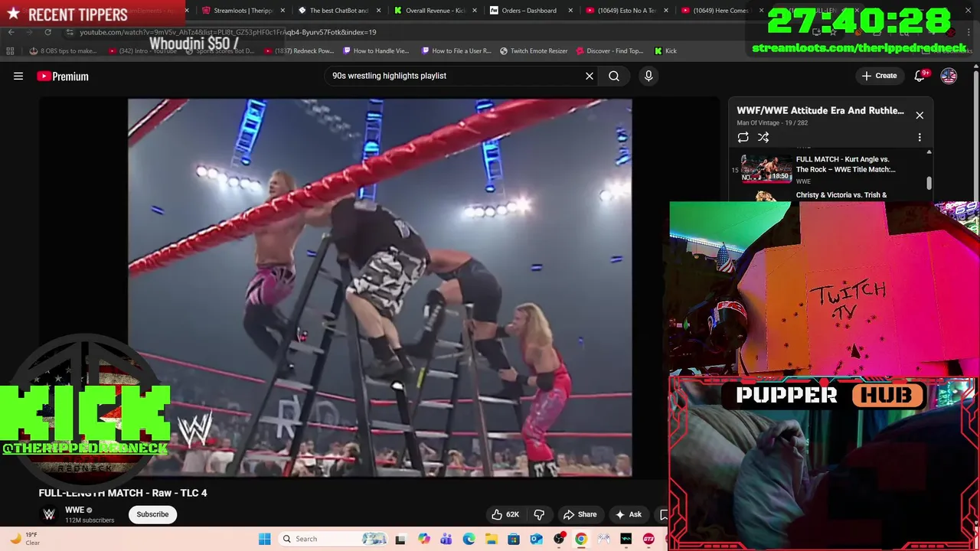Open Copilot from taskbar

(424, 539)
